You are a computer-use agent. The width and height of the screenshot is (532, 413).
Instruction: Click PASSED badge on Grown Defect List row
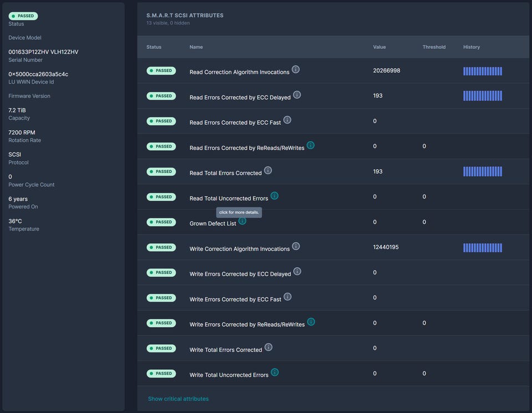(161, 222)
